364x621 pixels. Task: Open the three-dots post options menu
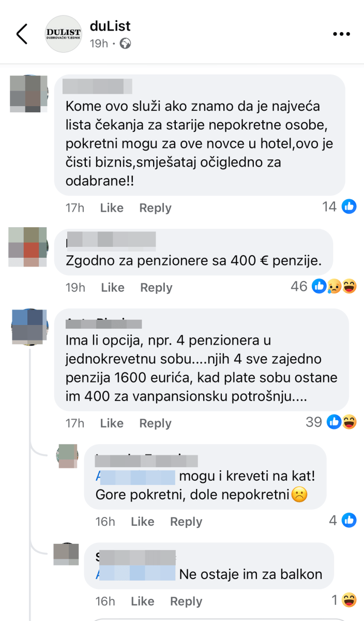coord(341,34)
